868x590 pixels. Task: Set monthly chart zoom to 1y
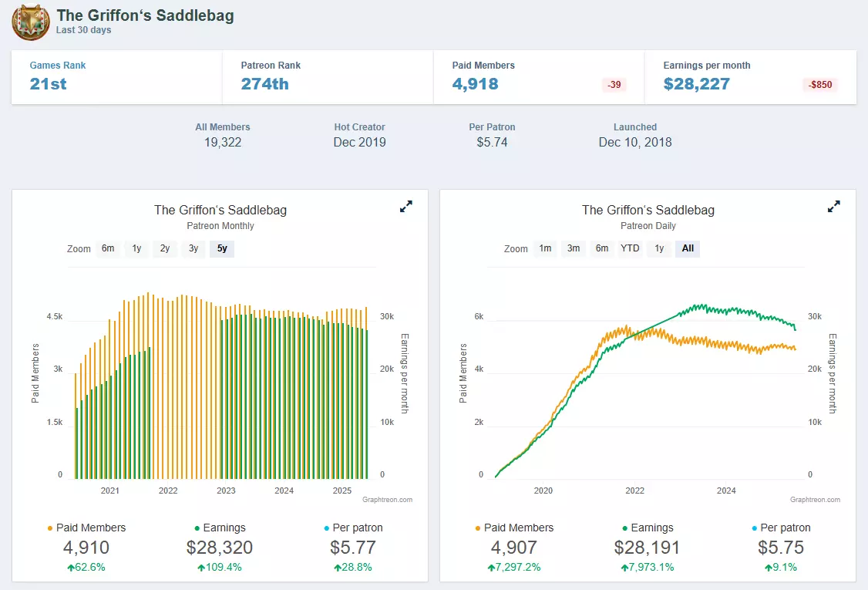[x=136, y=248]
